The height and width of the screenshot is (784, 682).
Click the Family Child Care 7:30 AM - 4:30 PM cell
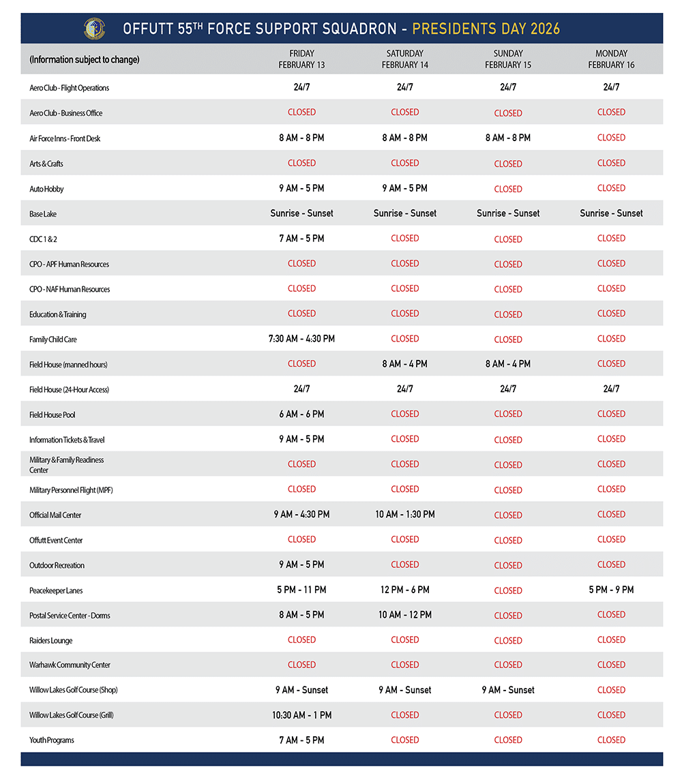pyautogui.click(x=301, y=339)
